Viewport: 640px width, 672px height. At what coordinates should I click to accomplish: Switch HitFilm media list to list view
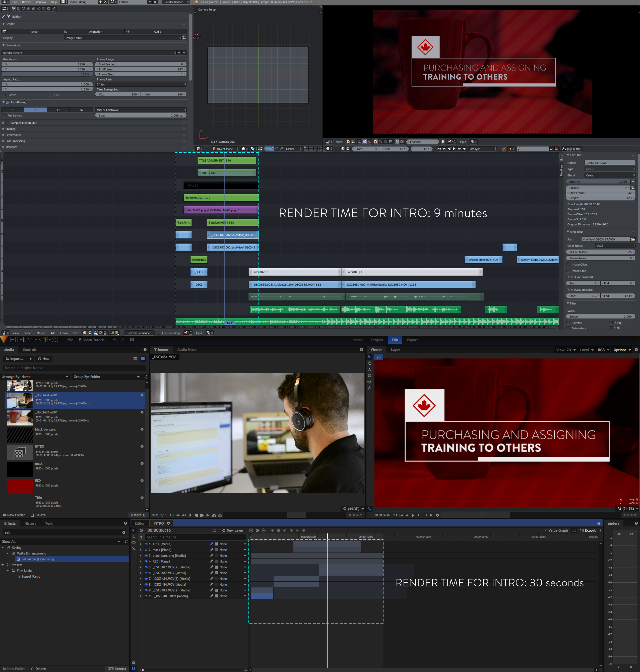tap(135, 359)
